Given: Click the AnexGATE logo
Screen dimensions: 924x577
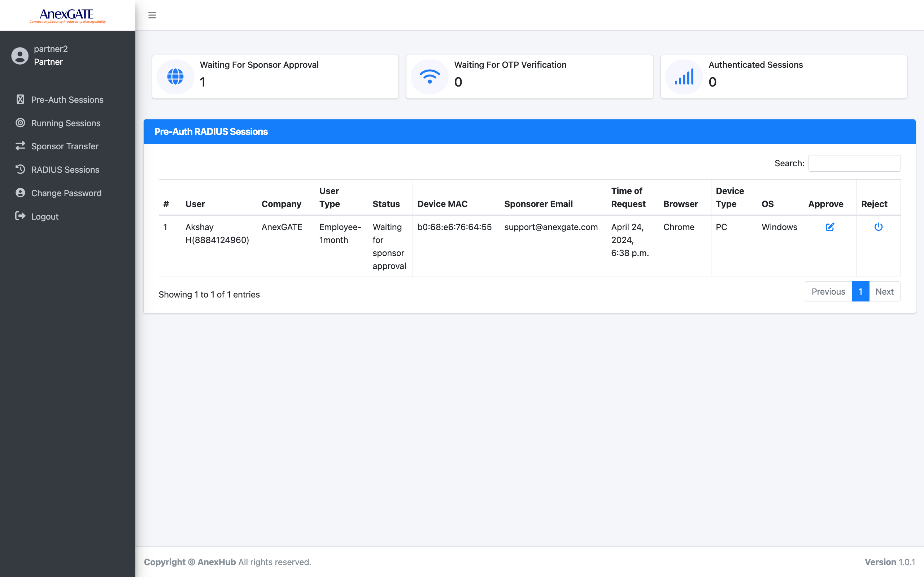Looking at the screenshot, I should pyautogui.click(x=67, y=16).
